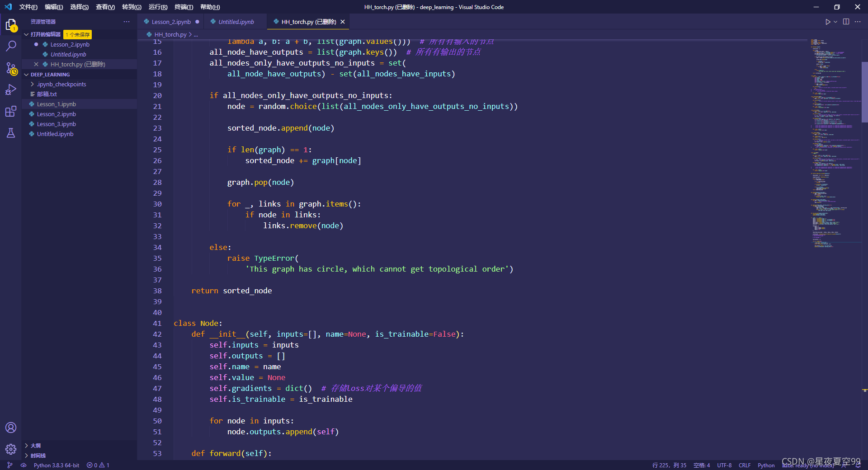Viewport: 868px width, 470px height.
Task: Open the 查看(V) menu
Action: click(105, 7)
